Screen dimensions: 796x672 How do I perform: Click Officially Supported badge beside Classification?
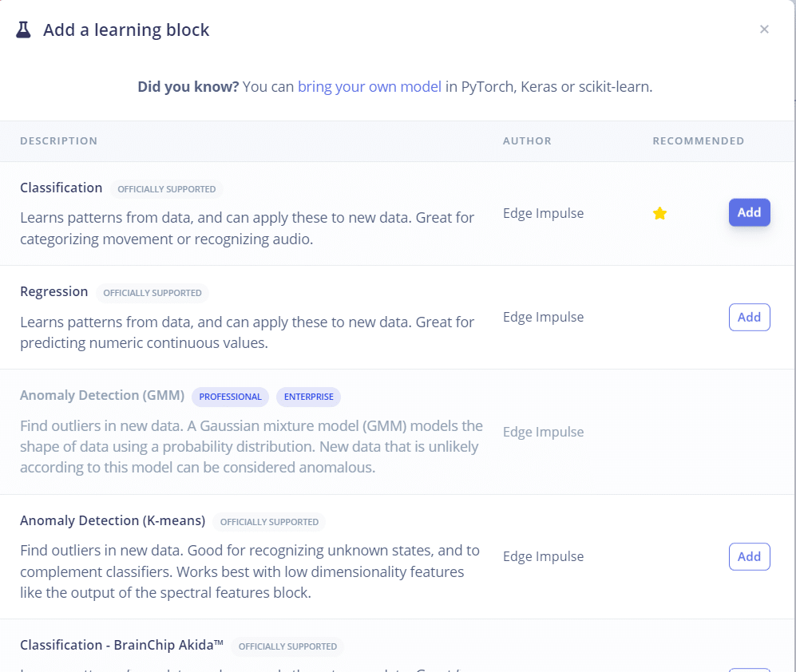click(166, 189)
